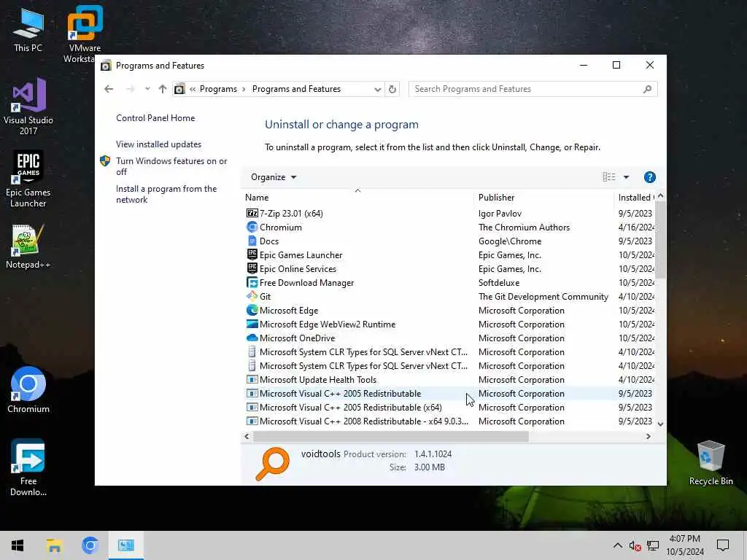Open Control Panel Home link
This screenshot has height=560, width=747.
point(155,118)
